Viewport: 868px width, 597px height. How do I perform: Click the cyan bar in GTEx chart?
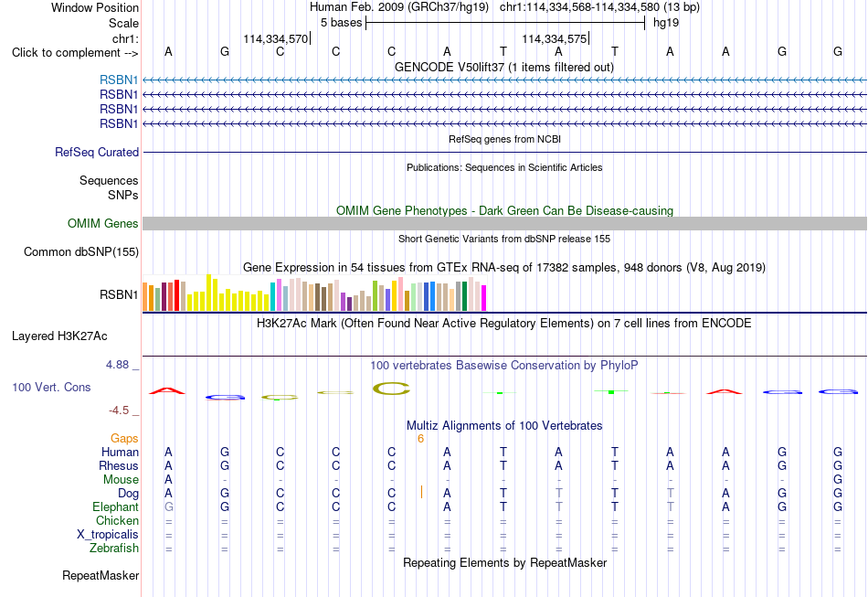tap(272, 297)
